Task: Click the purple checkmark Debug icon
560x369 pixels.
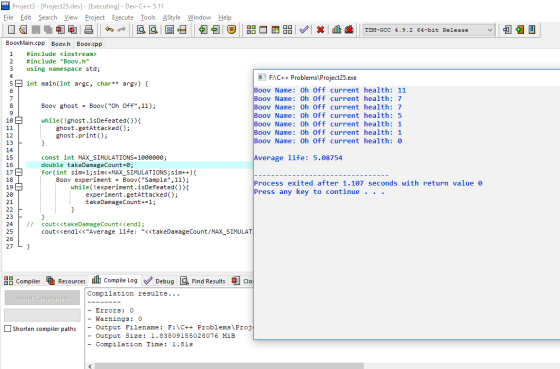Action: pos(304,30)
